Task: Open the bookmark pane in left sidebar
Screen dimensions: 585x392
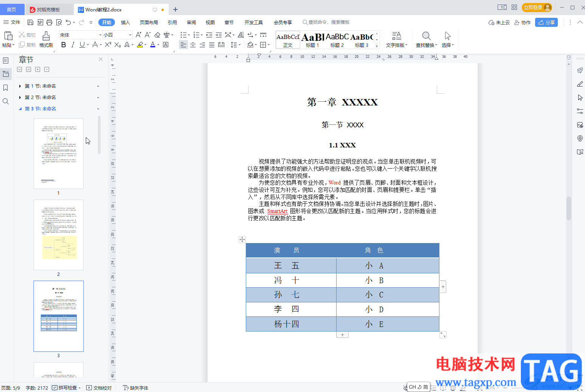Action: [x=6, y=88]
